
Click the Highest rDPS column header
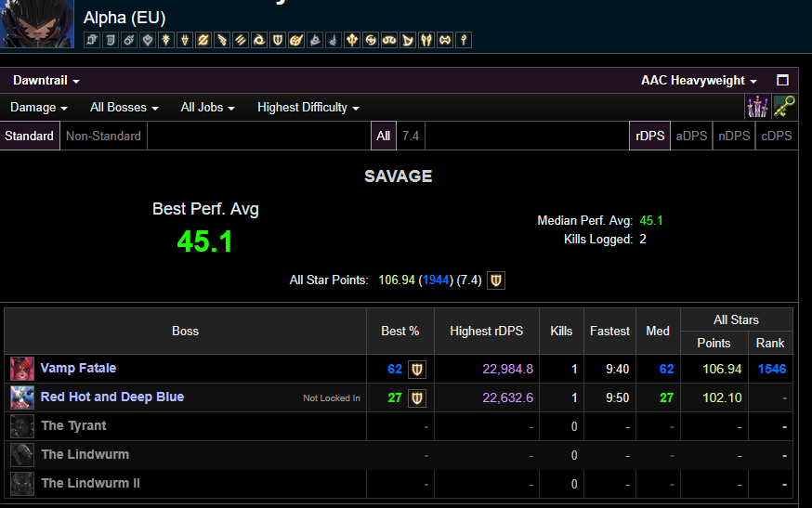point(486,331)
